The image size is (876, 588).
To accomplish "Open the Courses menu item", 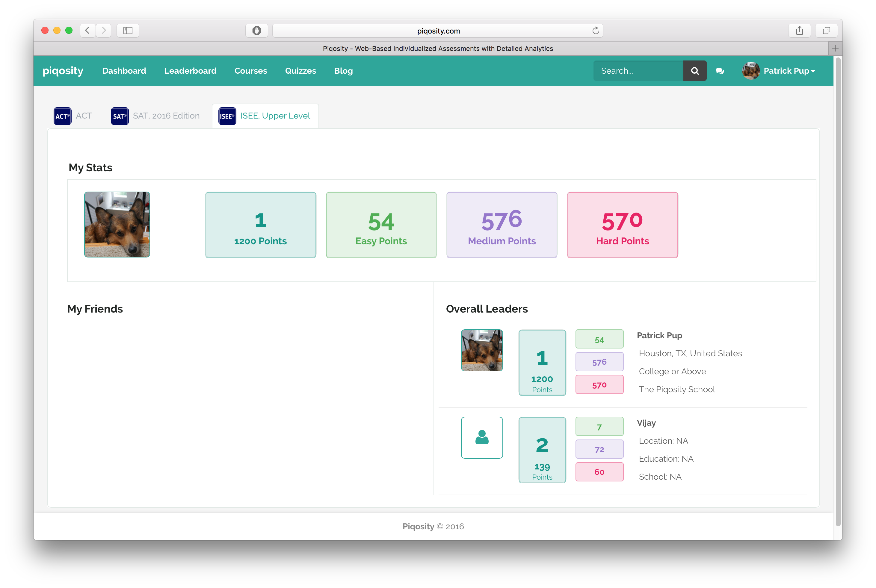I will 251,71.
